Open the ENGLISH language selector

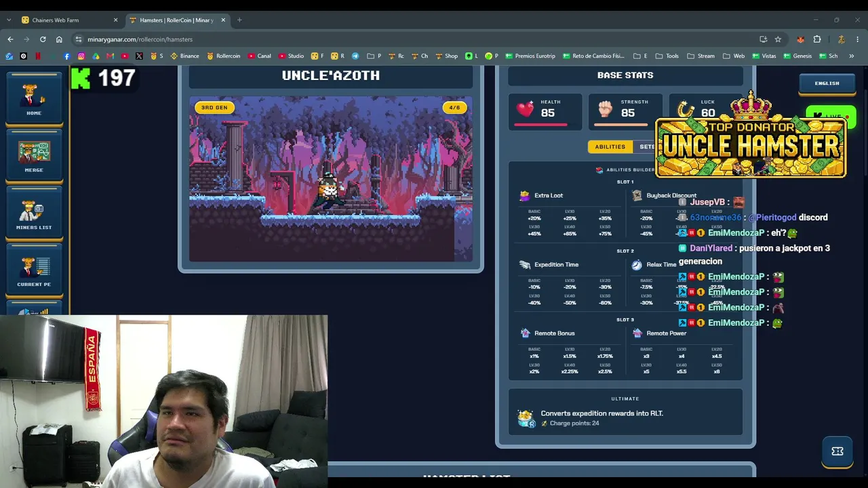(x=827, y=83)
